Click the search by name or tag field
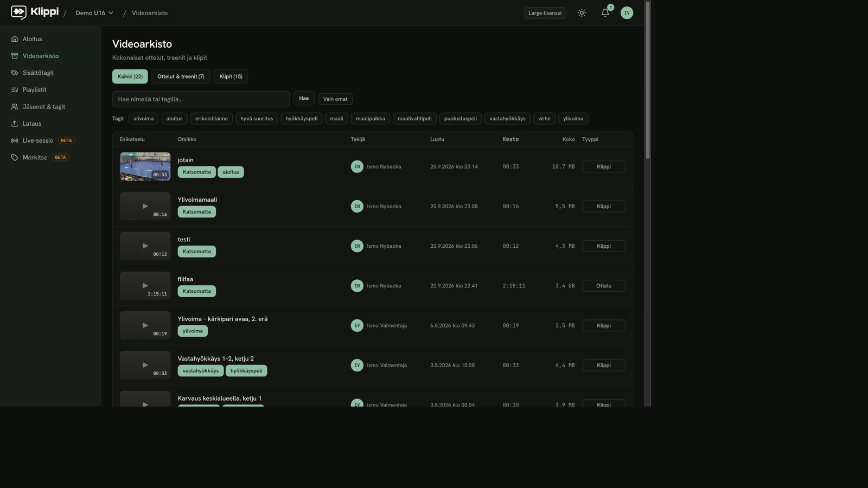The image size is (868, 488). tap(201, 99)
